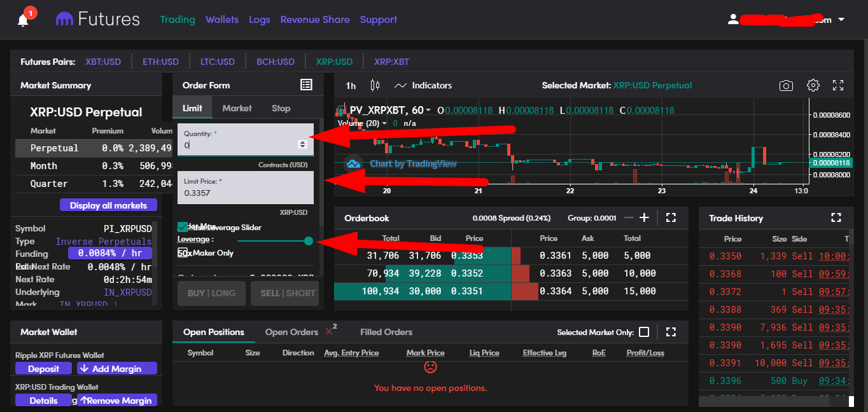Open the user account icon

click(x=733, y=20)
